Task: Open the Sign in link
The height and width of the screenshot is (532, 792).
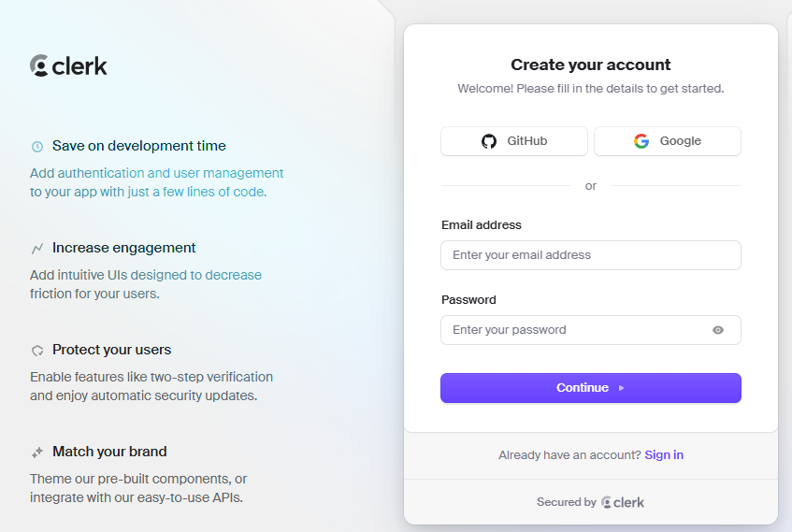Action: coord(664,455)
